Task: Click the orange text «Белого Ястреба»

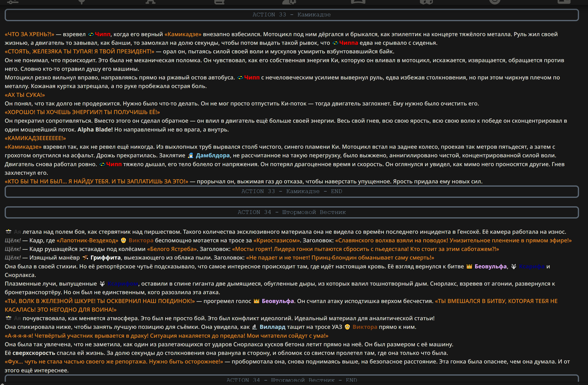Action: point(172,249)
